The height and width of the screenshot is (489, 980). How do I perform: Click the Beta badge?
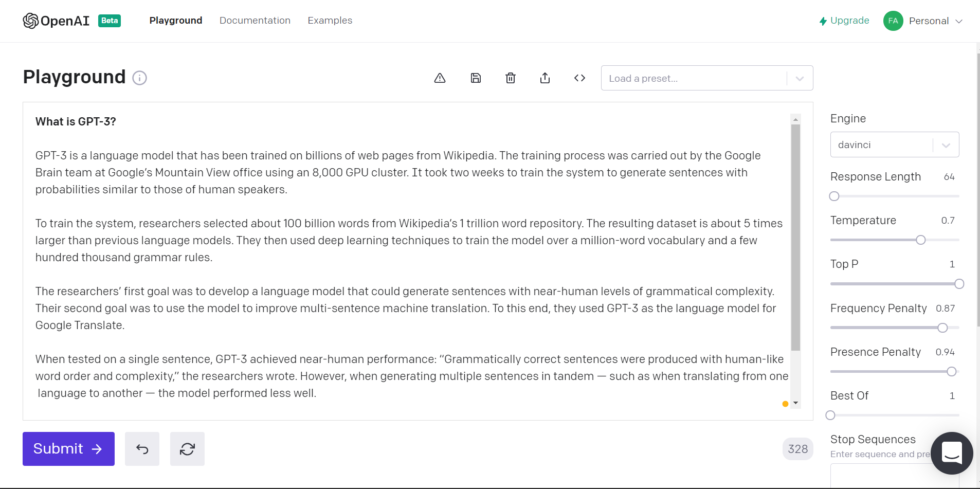pyautogui.click(x=109, y=21)
